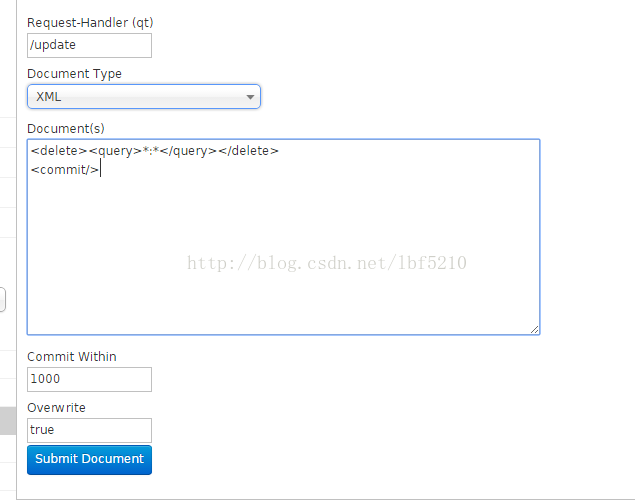Open the Document Type XML dropdown
This screenshot has width=635, height=504.
tap(144, 97)
